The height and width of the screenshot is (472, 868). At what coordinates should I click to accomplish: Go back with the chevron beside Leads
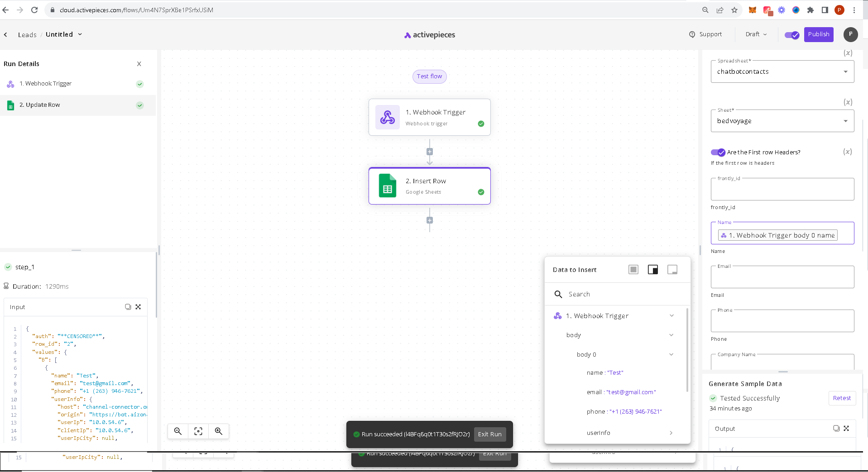pyautogui.click(x=5, y=34)
